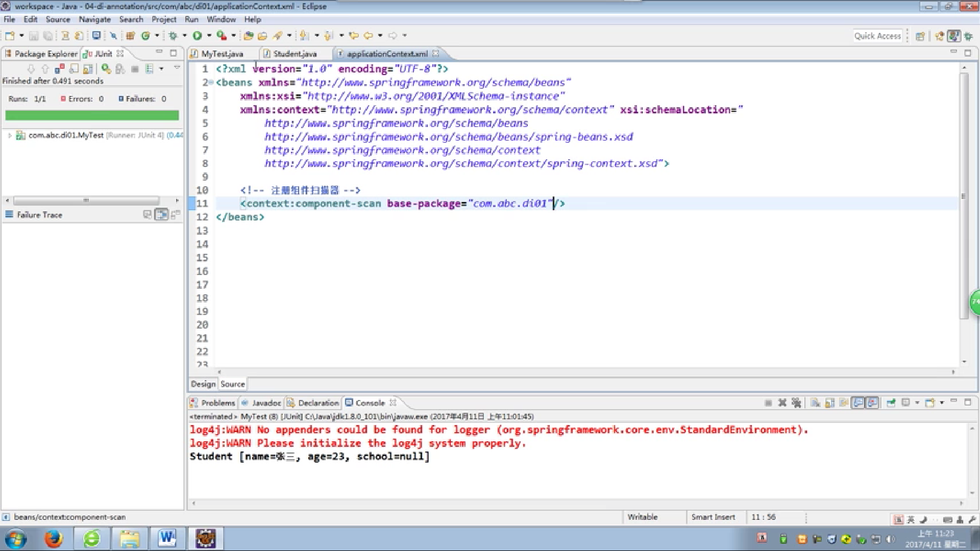The width and height of the screenshot is (980, 551).
Task: Click the Remove All Terminated Launches icon
Action: click(x=796, y=403)
